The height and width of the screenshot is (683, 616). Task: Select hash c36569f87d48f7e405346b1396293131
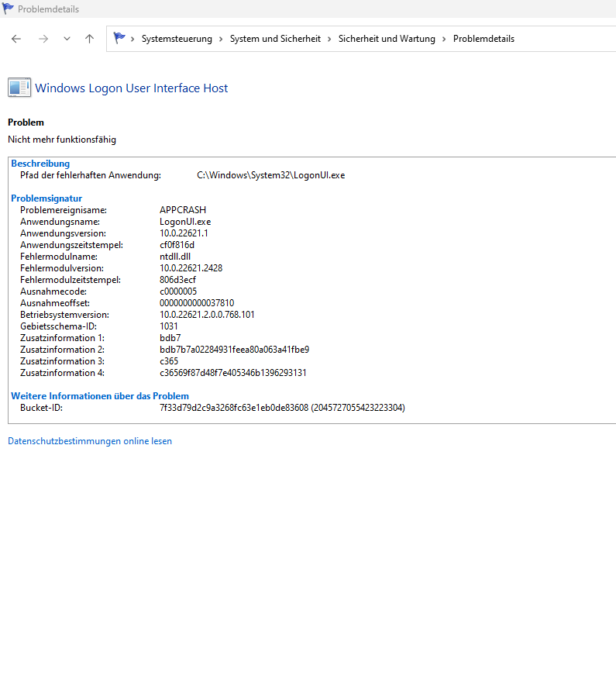233,373
